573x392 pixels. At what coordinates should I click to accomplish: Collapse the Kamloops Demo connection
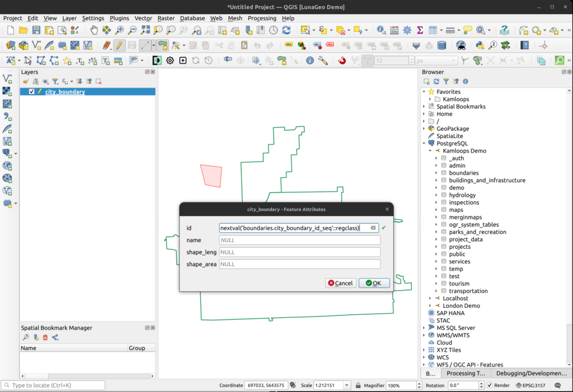pyautogui.click(x=430, y=151)
